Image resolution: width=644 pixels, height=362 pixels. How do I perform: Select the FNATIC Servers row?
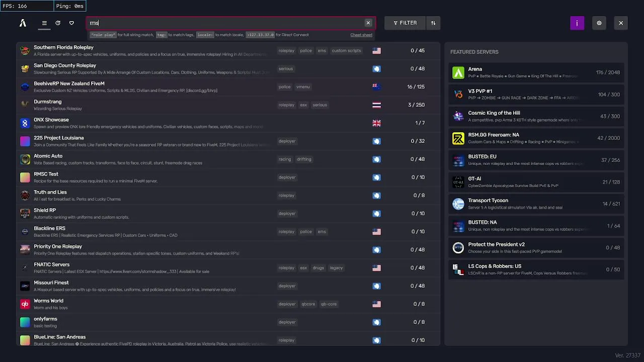coord(228,268)
